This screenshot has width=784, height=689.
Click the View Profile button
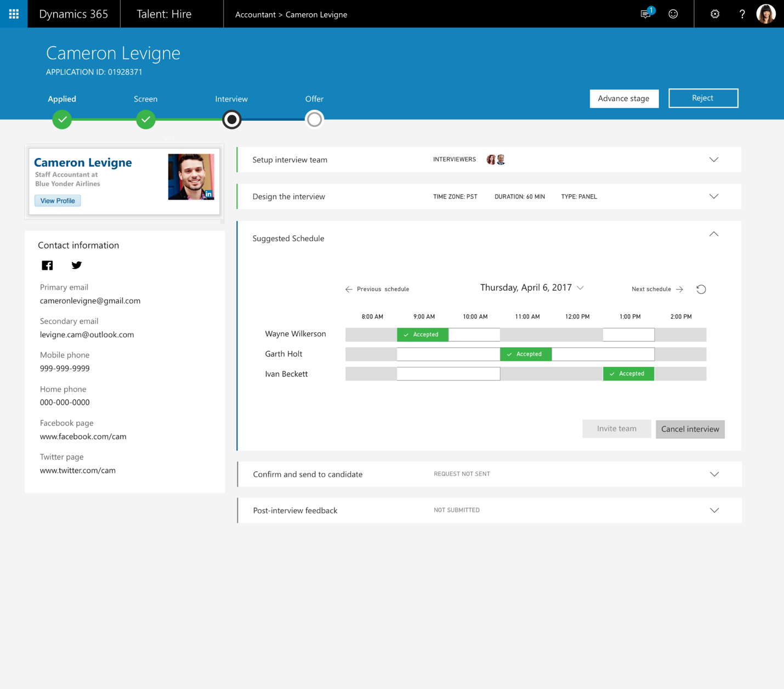point(58,201)
